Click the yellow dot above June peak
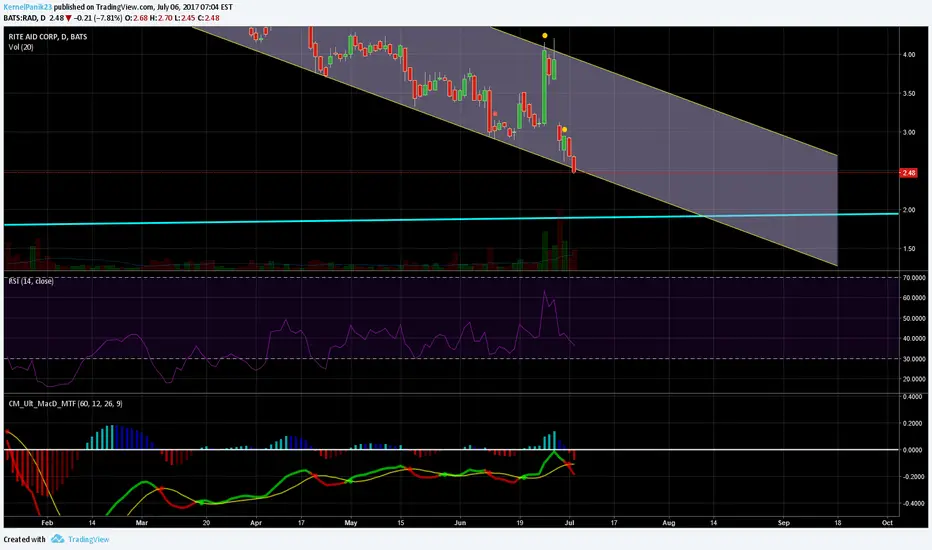Screen dimensions: 932x550 pyautogui.click(x=545, y=36)
